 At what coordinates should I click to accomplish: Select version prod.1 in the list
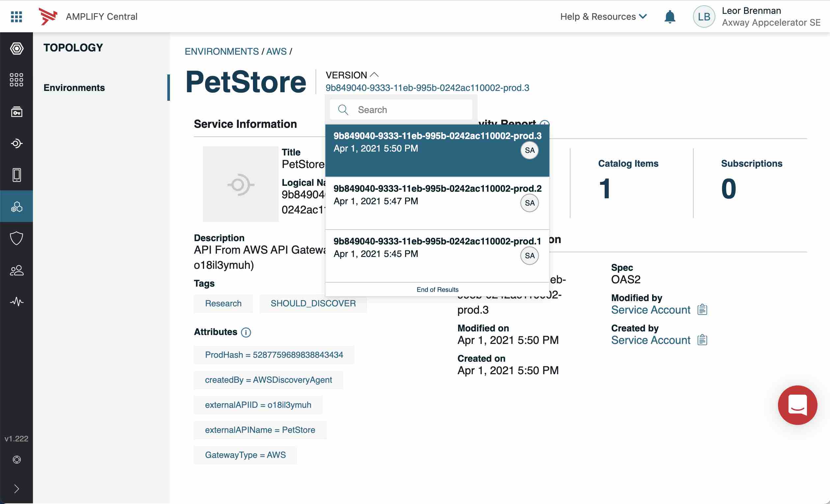[437, 255]
